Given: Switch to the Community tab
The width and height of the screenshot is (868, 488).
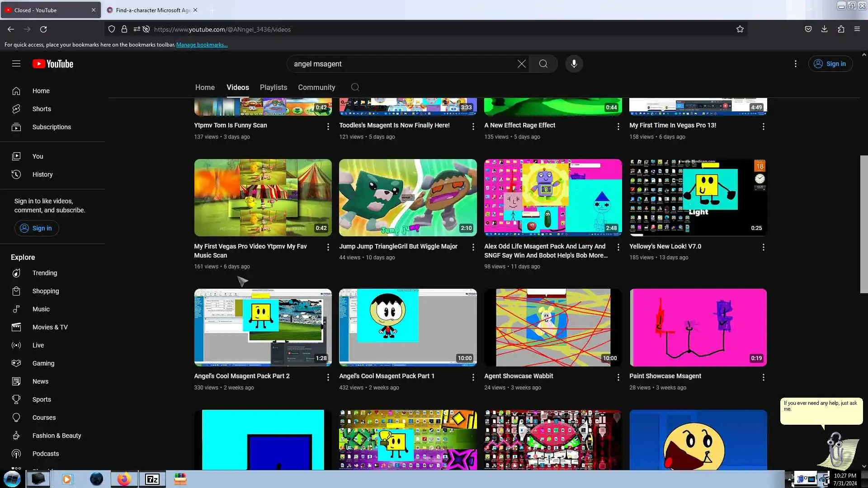Looking at the screenshot, I should 316,87.
